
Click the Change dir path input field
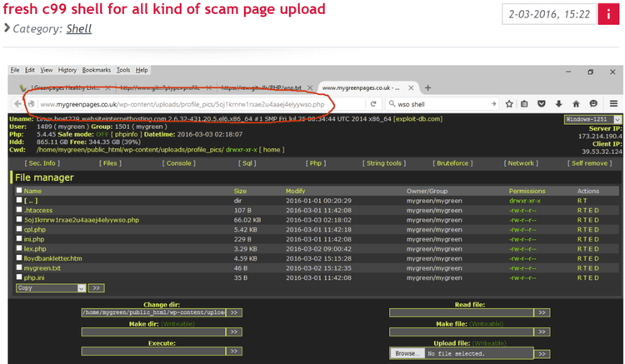[x=152, y=312]
